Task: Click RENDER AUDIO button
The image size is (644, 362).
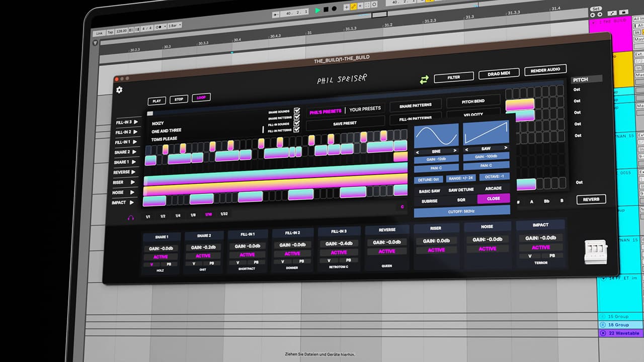Action: 545,70
